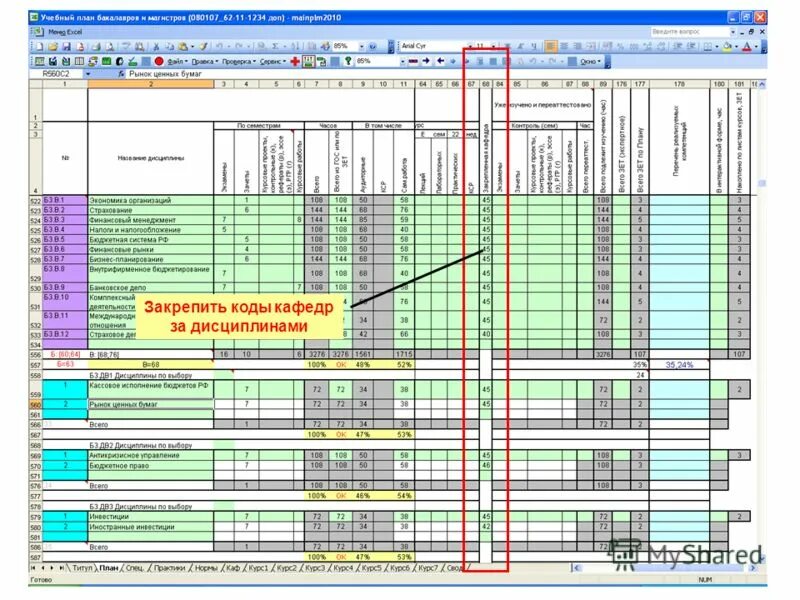Open the Проверка menu

[239, 61]
